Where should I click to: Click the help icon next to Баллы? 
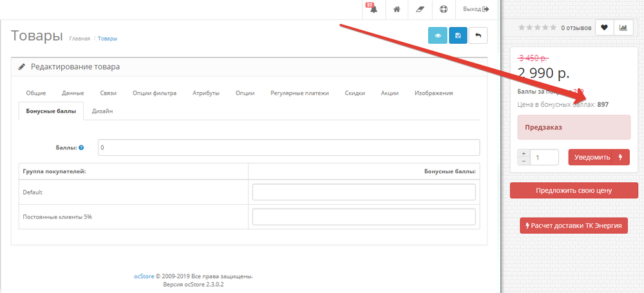tap(81, 148)
